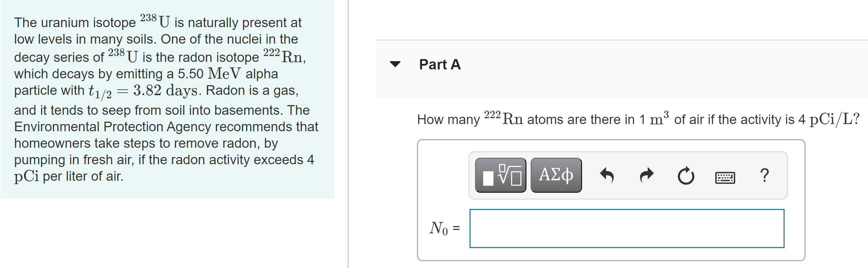
Task: Reset the answer using the circular arrow icon
Action: [x=686, y=176]
